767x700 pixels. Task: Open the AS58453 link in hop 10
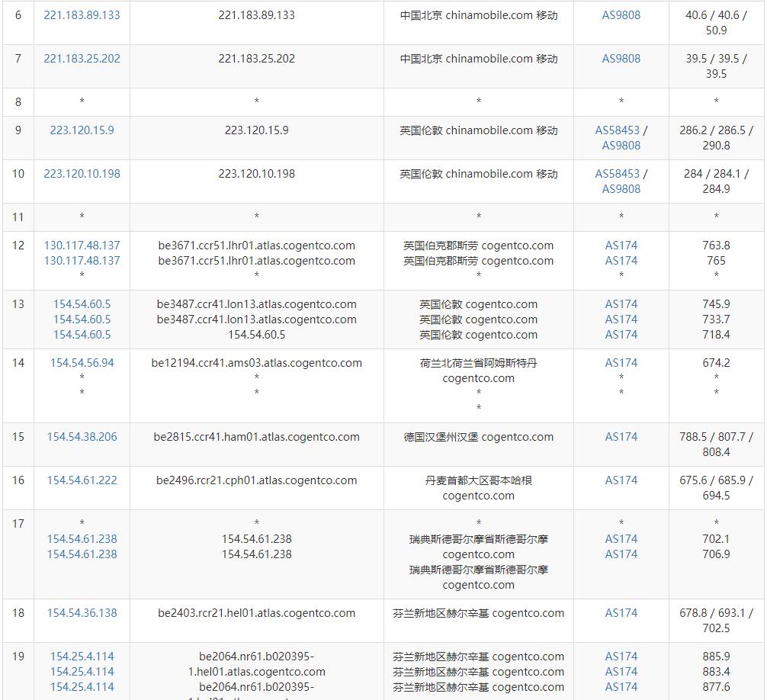617,174
